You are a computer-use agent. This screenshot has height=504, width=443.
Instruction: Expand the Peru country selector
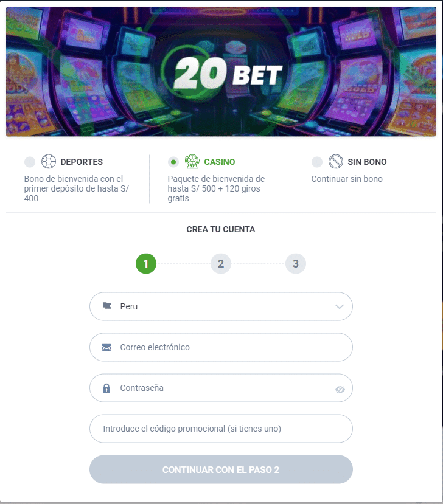click(221, 306)
